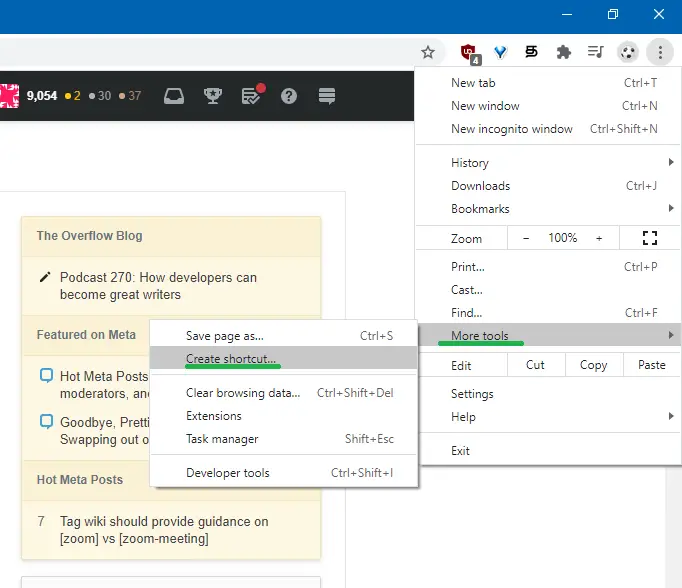Expand the Bookmarks submenu
Viewport: 682px width, 588px height.
coord(548,209)
